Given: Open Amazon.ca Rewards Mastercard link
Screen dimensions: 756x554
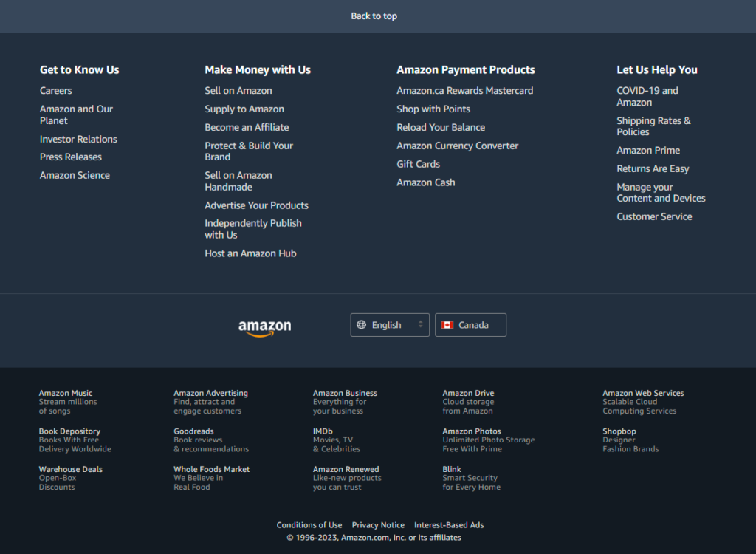Looking at the screenshot, I should pyautogui.click(x=465, y=91).
